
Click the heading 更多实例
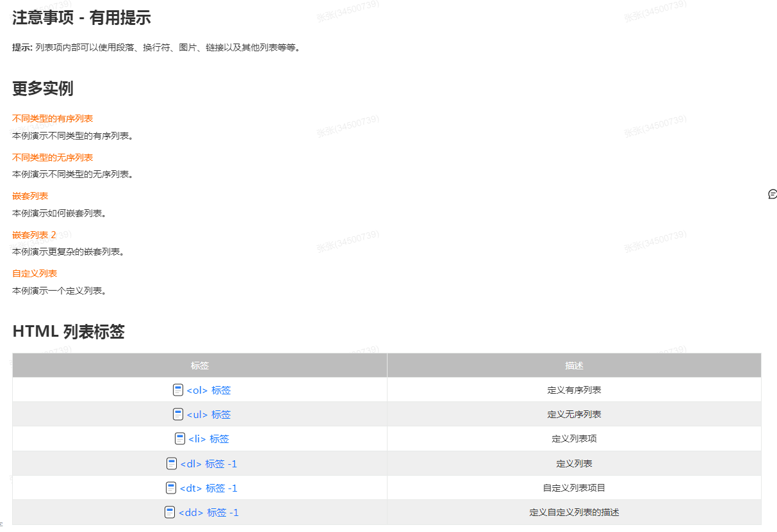[x=43, y=88]
